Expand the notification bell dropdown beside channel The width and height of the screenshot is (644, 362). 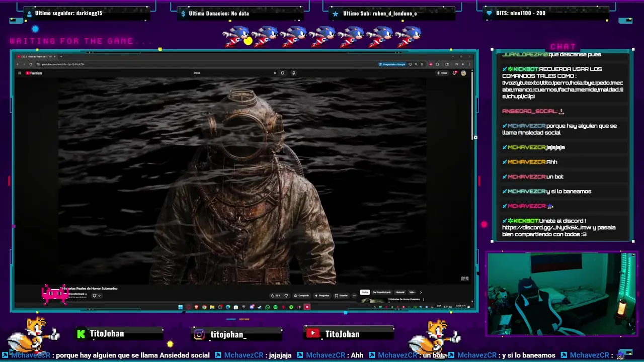coord(97,296)
